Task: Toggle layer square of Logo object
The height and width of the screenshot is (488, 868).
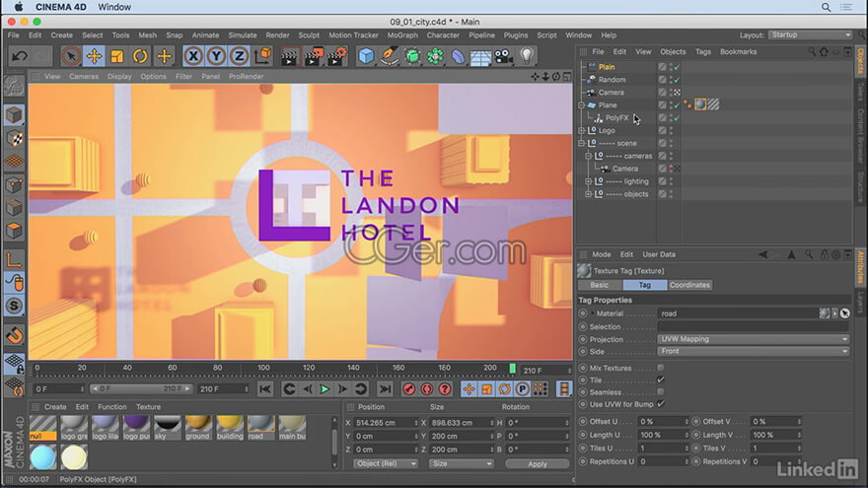Action: pos(662,130)
